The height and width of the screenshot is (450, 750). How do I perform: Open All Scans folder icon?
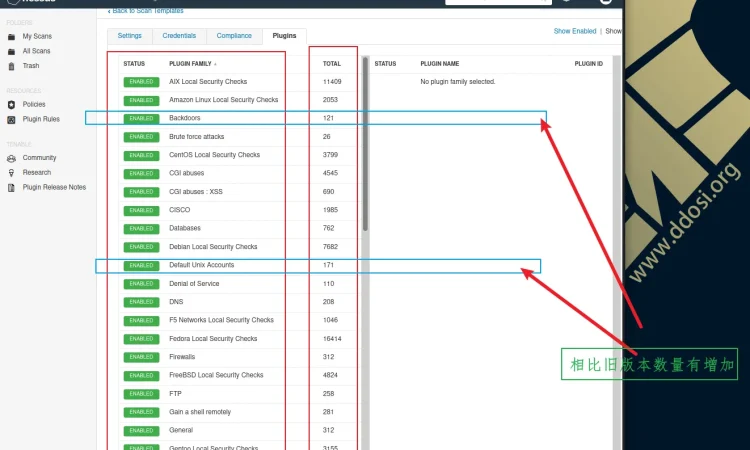point(11,52)
